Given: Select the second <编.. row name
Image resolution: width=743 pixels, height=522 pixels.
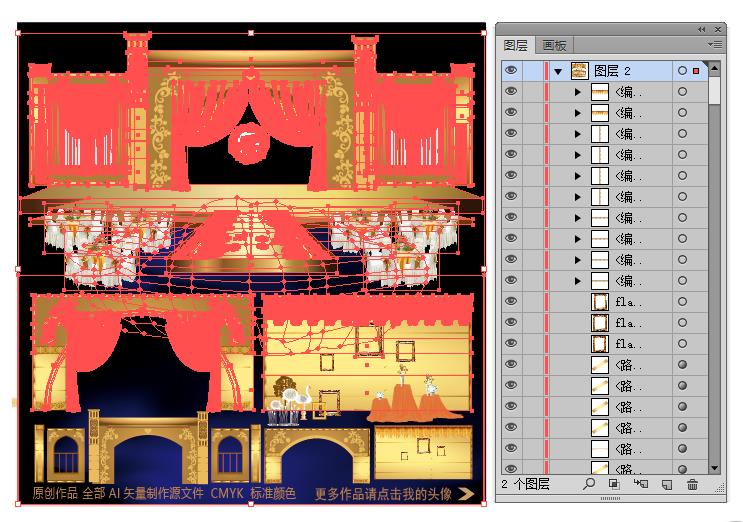Looking at the screenshot, I should point(629,113).
